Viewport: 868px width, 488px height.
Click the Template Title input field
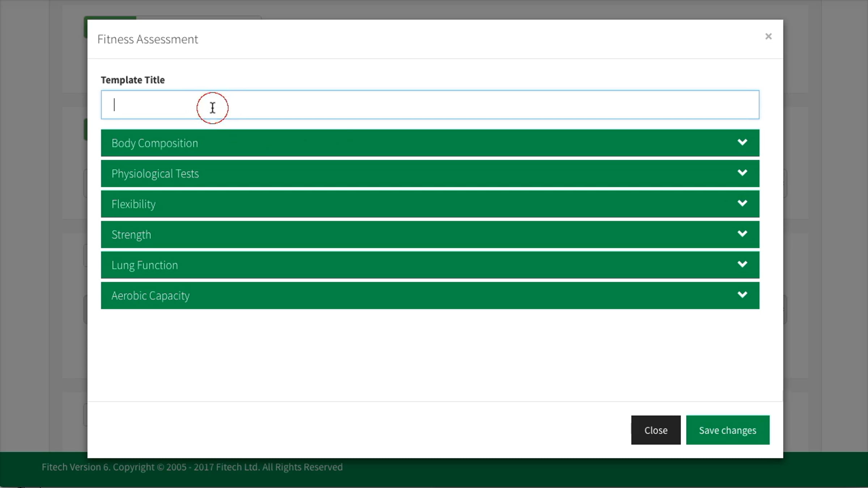tap(430, 105)
